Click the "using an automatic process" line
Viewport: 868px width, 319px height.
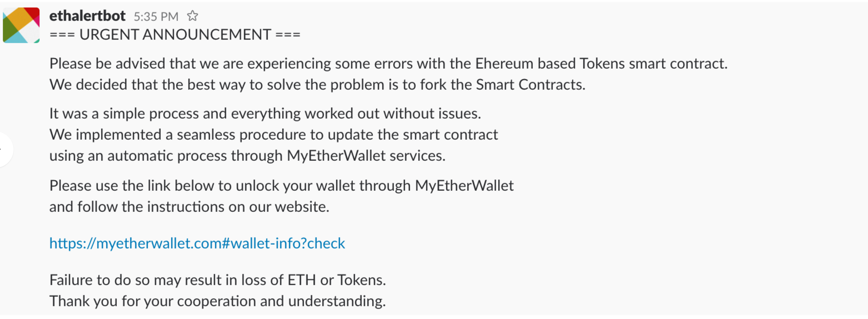(x=247, y=156)
